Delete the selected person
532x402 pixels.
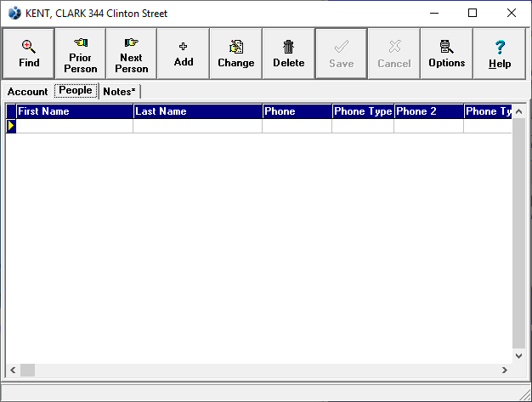(288, 54)
